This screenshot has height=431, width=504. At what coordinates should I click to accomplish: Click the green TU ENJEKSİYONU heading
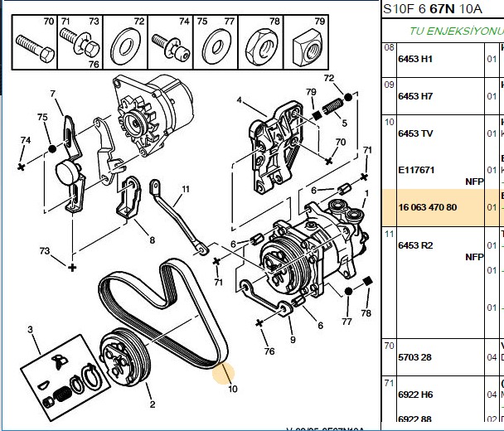[457, 31]
